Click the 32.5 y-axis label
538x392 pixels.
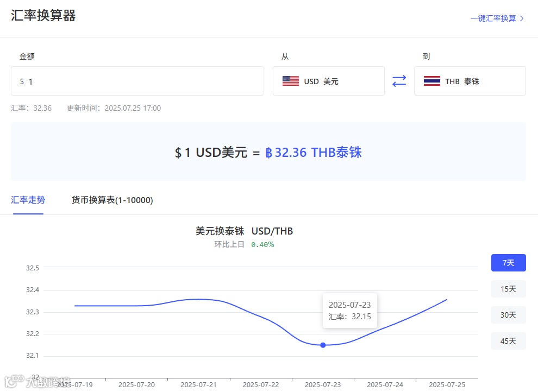(33, 268)
